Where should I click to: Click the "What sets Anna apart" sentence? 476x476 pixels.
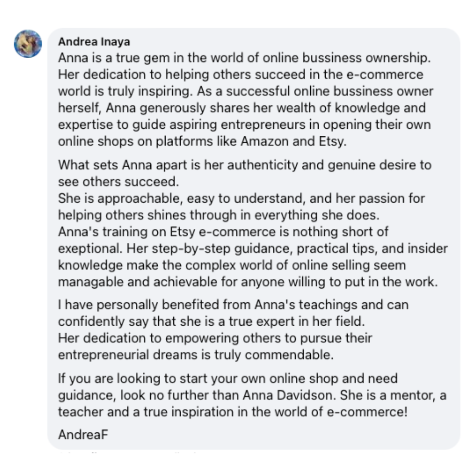pyautogui.click(x=245, y=173)
